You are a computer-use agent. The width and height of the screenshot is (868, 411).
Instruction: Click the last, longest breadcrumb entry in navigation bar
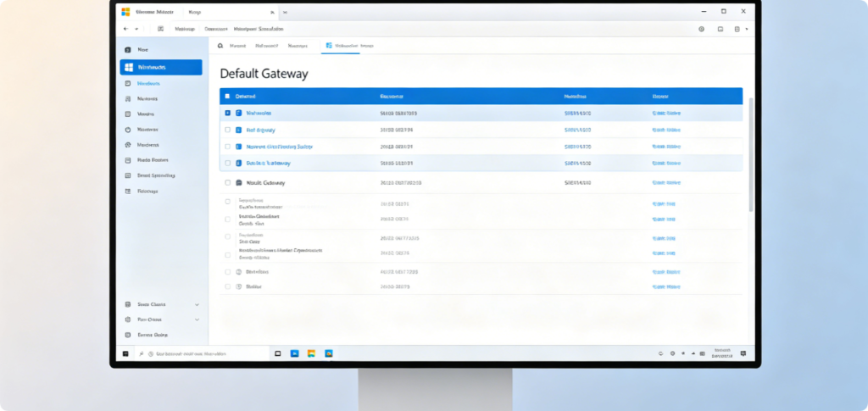pos(259,29)
